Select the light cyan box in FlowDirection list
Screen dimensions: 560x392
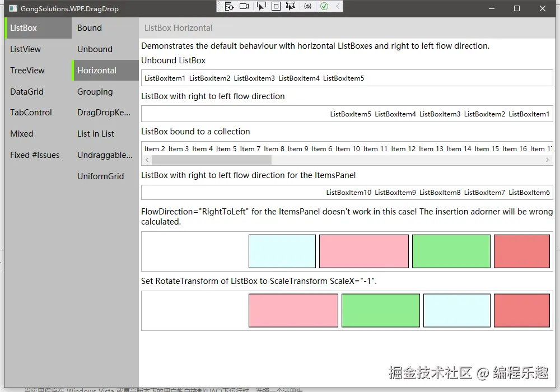point(282,251)
